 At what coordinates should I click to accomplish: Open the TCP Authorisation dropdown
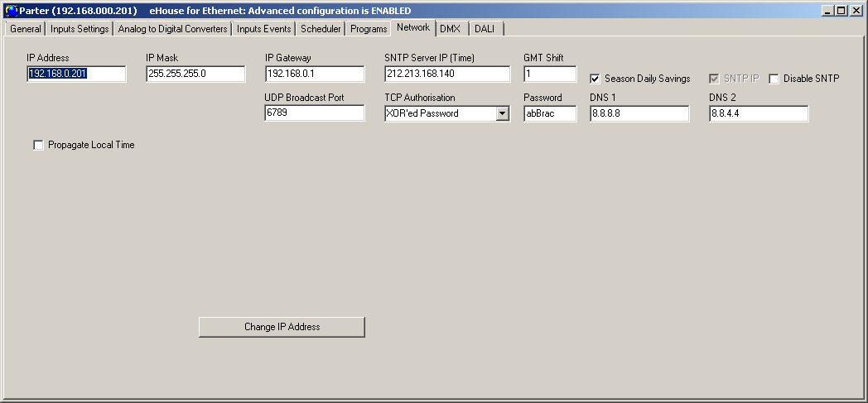[503, 113]
